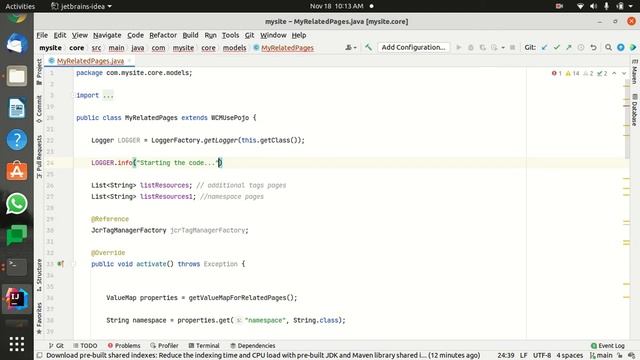Image resolution: width=640 pixels, height=360 pixels.
Task: Open the Files manager dock icon
Action: coord(17,76)
